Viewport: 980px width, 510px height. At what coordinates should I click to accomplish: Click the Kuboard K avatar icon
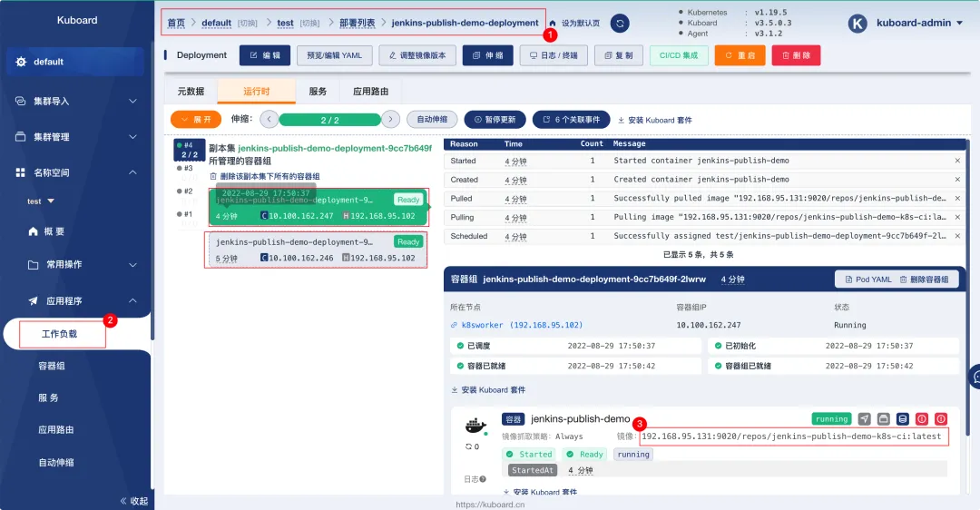click(x=857, y=24)
